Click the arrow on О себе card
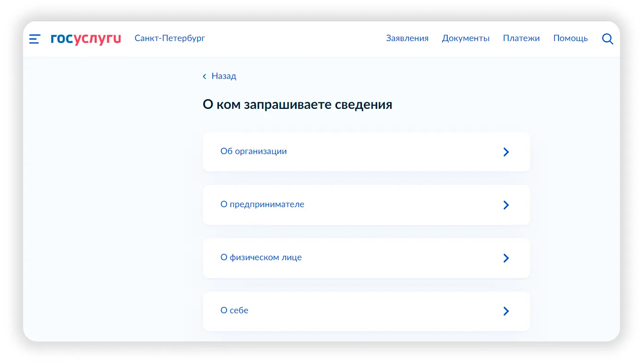Screen dimensions: 644x364 (506, 311)
